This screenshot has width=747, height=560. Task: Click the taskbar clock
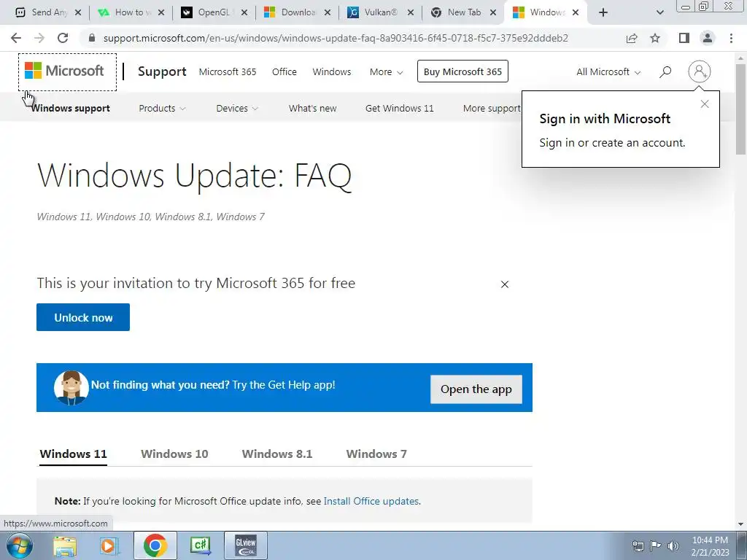tap(710, 545)
